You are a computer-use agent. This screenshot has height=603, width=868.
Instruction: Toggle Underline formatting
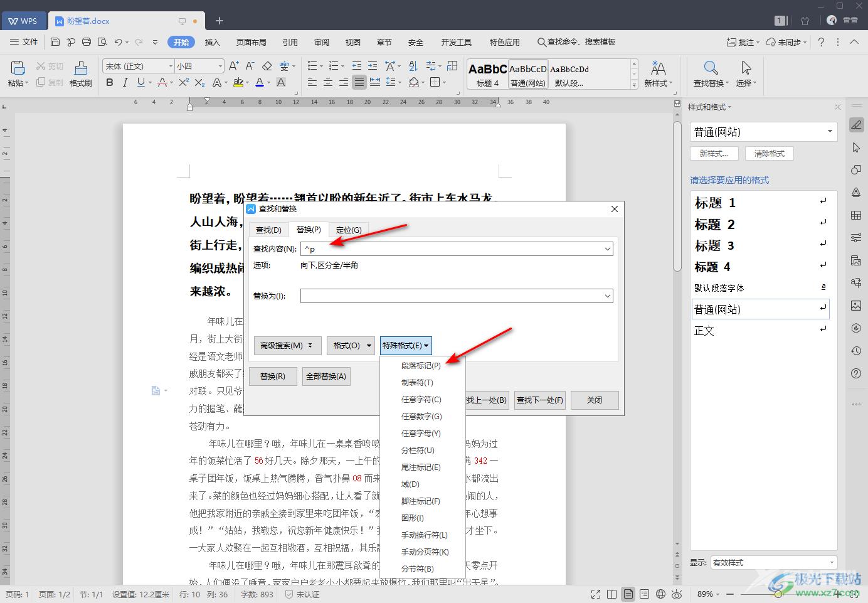(140, 82)
